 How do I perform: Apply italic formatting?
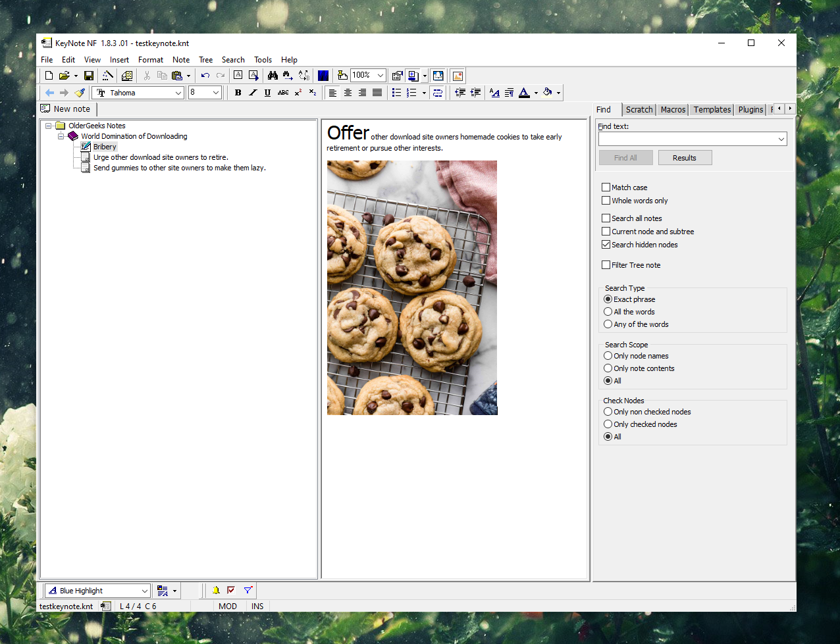(253, 93)
